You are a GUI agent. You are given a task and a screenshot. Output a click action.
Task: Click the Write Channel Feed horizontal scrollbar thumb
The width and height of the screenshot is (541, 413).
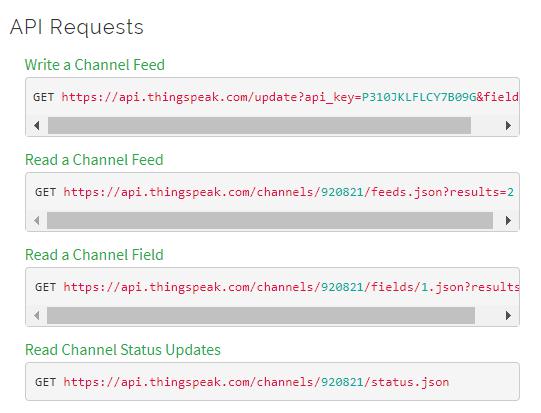[x=259, y=125]
